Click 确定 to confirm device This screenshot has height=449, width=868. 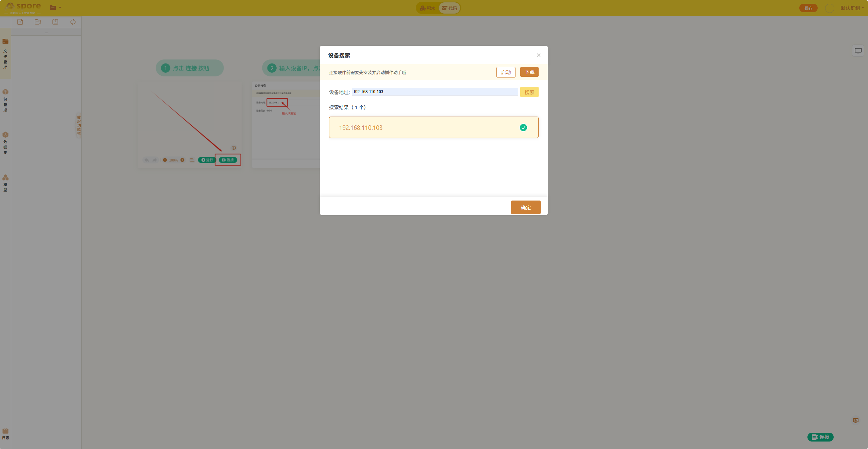click(x=525, y=207)
